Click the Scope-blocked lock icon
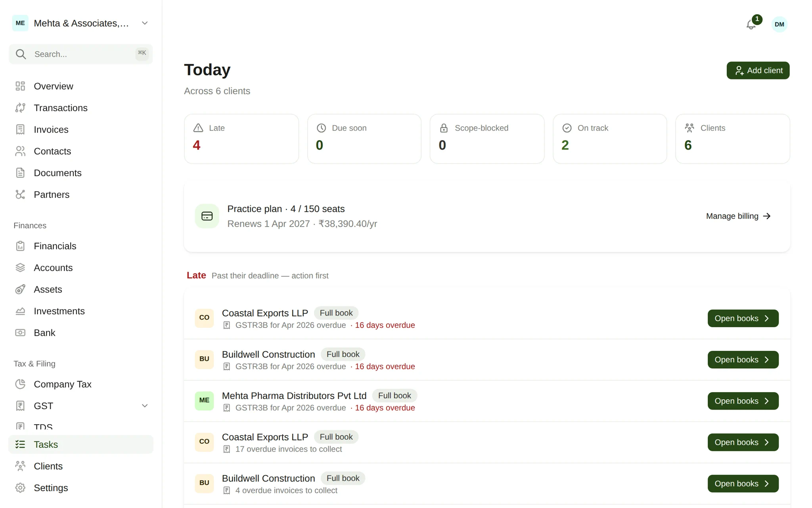 point(444,128)
